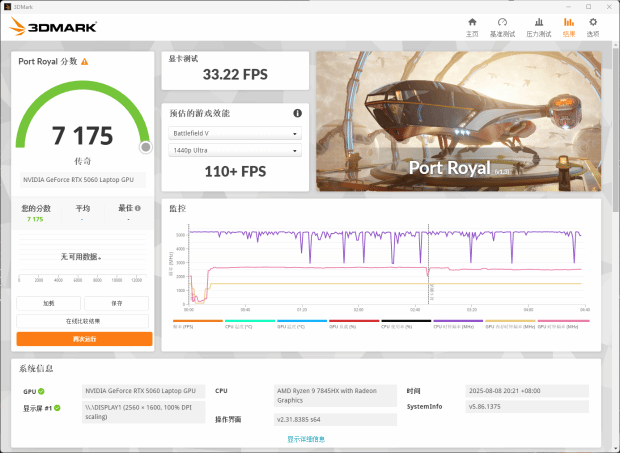Viewport: 620px width, 453px height.
Task: Switch to the 结果 results tab
Action: tap(569, 26)
